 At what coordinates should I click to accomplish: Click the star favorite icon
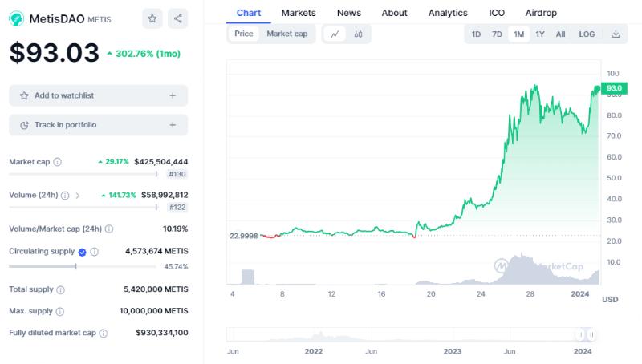(x=152, y=18)
